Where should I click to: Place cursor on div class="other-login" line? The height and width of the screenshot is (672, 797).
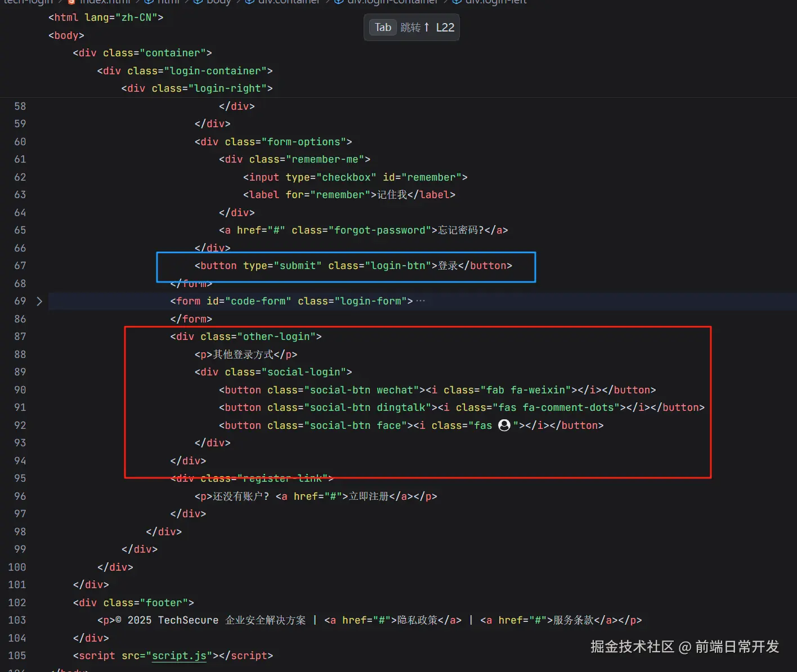(246, 337)
